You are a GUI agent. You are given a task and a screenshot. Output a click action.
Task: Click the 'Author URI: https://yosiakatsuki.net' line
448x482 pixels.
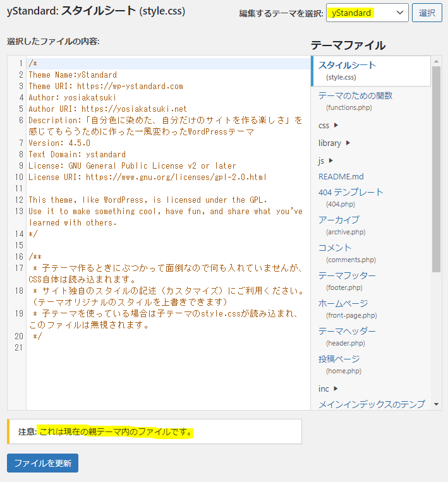[107, 109]
